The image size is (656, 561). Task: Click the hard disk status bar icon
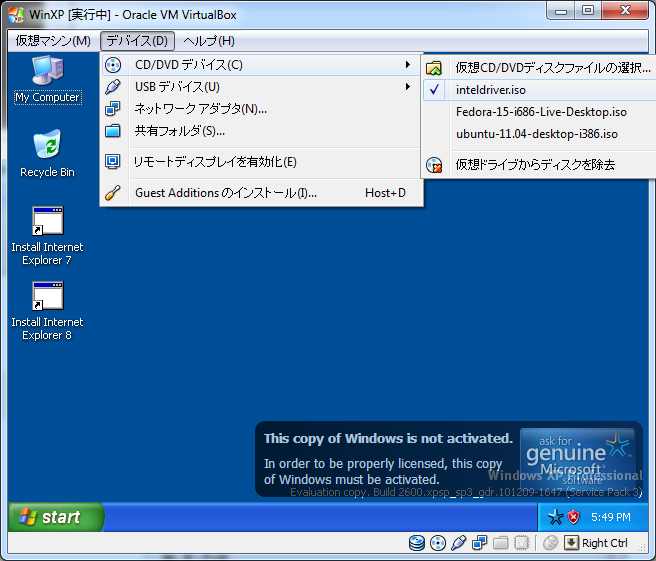coord(417,543)
